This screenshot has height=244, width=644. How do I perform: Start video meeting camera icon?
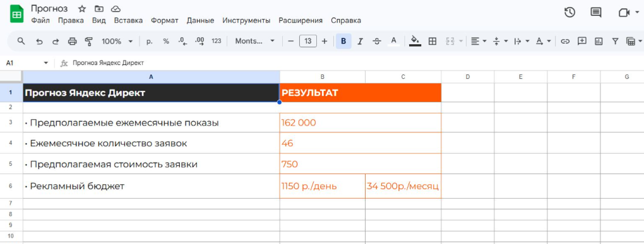point(624,13)
